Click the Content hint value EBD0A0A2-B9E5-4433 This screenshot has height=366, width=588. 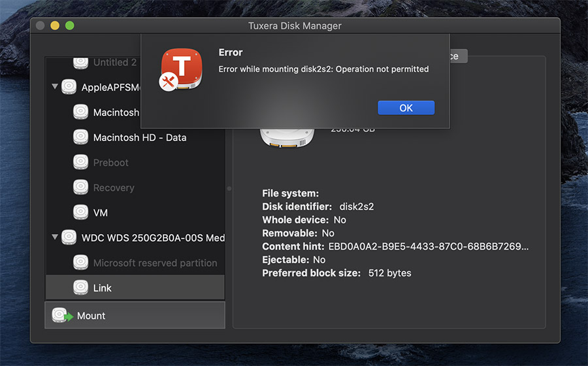click(428, 246)
